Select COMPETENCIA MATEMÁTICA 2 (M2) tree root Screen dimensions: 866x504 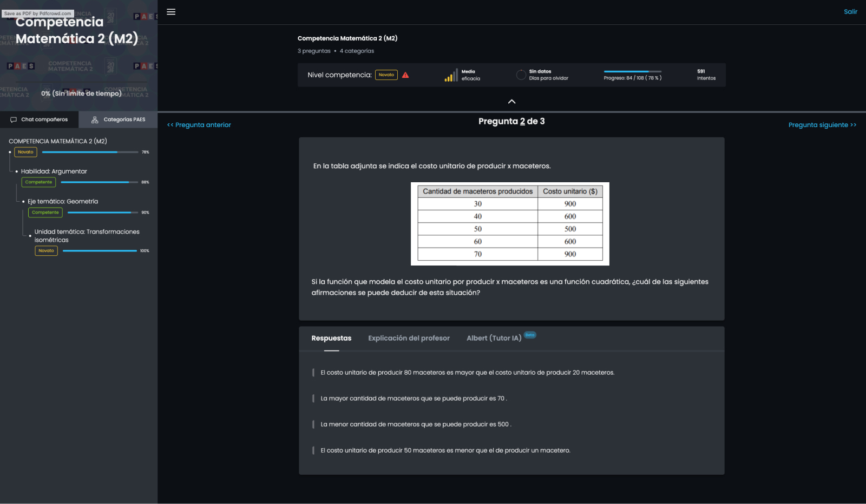pyautogui.click(x=58, y=141)
